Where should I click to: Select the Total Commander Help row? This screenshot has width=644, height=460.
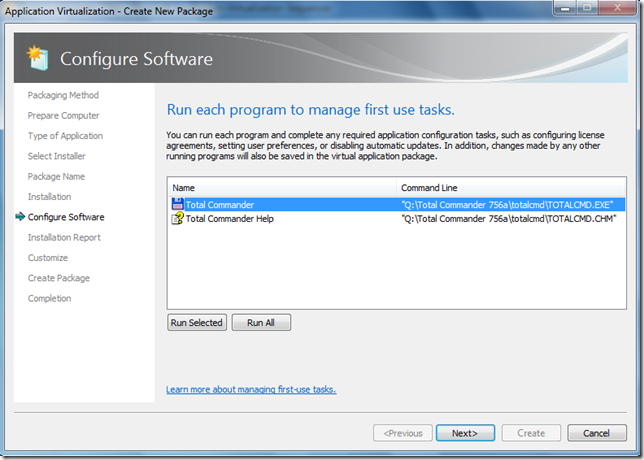click(396, 218)
